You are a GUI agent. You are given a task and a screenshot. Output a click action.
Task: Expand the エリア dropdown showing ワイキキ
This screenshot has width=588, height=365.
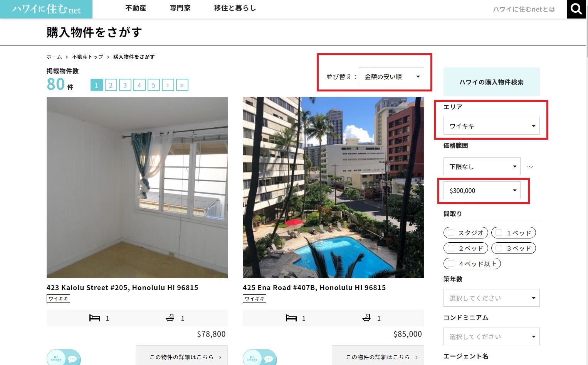(x=491, y=126)
